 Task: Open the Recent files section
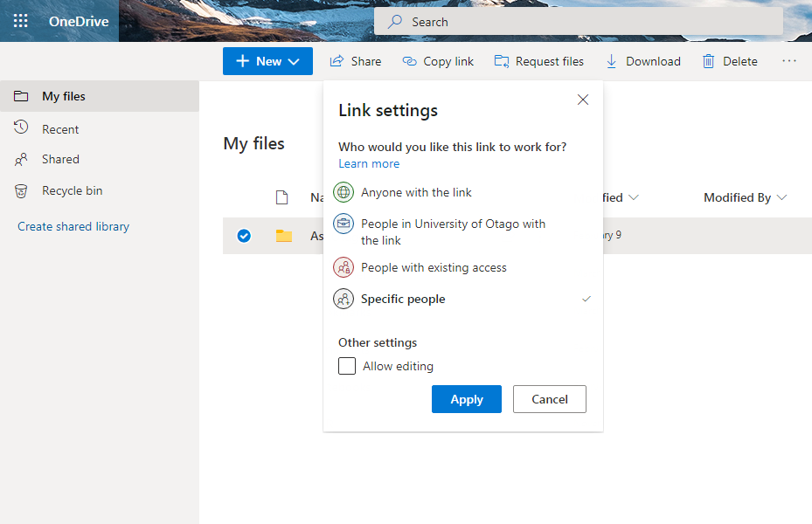tap(60, 129)
